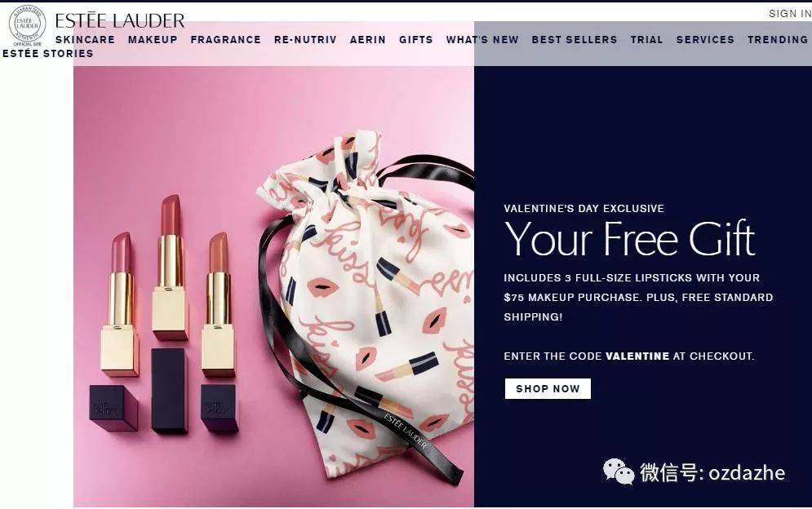This screenshot has width=812, height=509.
Task: Open the What's New section
Action: [x=482, y=39]
